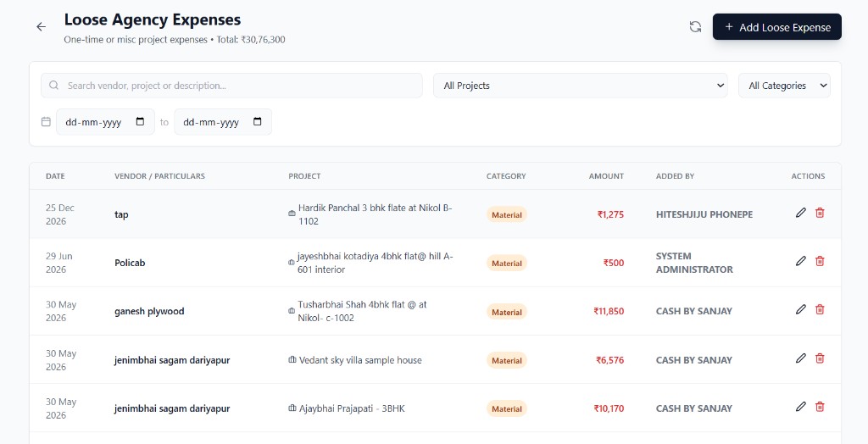868x444 pixels.
Task: Go back using the left arrow icon
Action: point(41,26)
